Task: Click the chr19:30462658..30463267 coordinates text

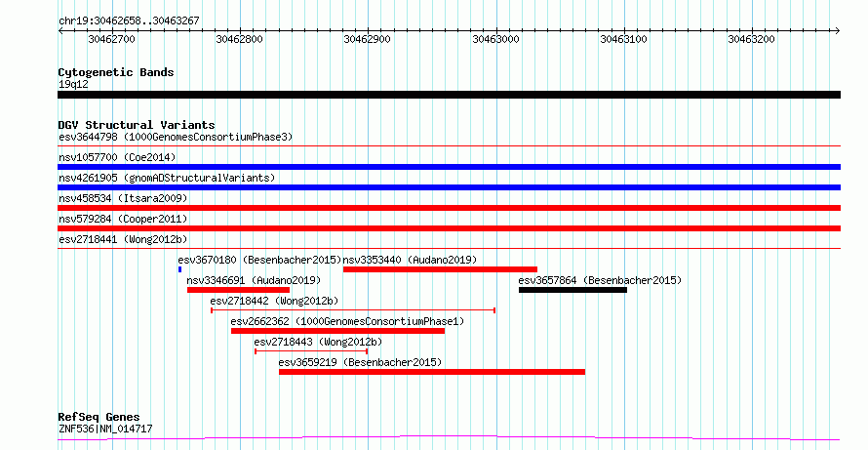Action: tap(129, 21)
